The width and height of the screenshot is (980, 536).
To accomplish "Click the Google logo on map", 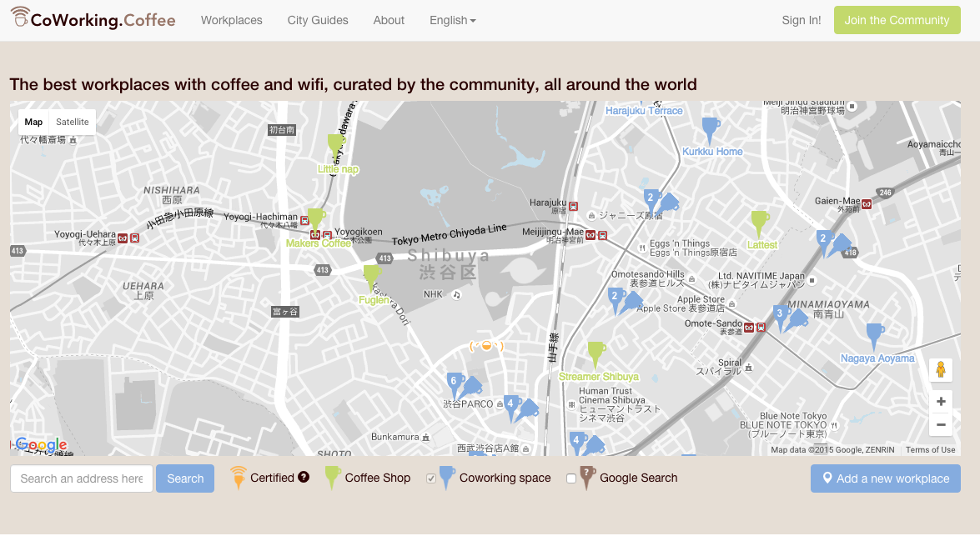I will point(41,445).
